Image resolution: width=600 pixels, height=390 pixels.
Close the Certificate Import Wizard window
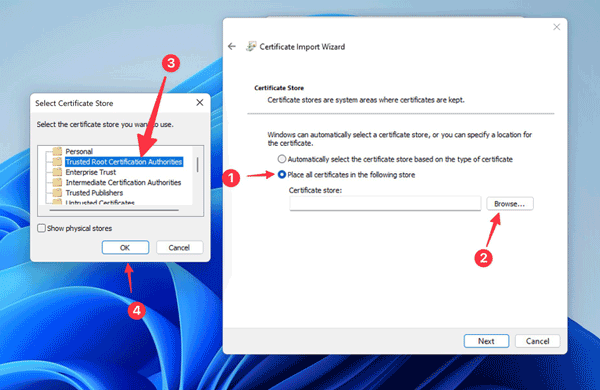[557, 27]
